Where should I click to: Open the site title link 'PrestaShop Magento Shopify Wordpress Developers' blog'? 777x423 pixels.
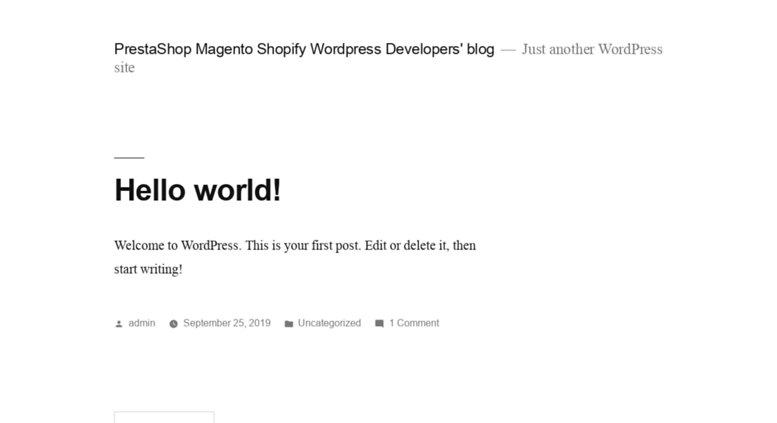[304, 49]
